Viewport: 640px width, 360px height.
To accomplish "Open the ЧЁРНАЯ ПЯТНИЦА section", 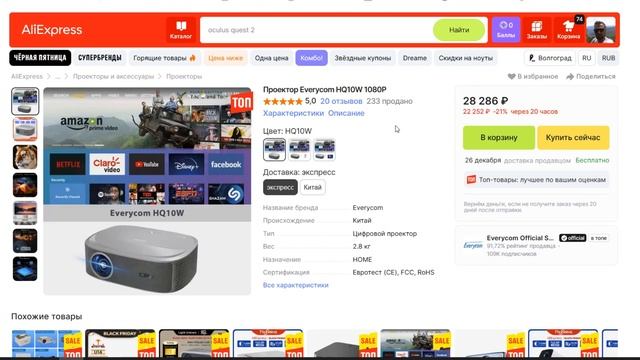I will click(x=40, y=58).
